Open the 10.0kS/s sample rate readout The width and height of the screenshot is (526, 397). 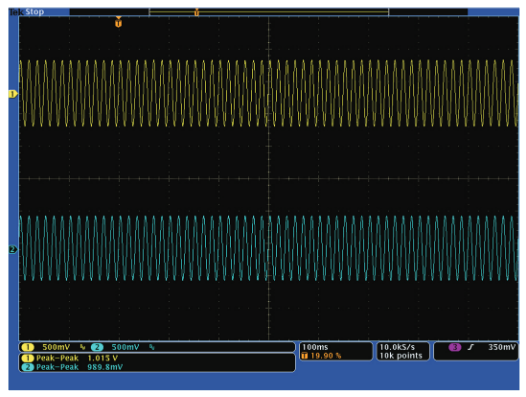397,347
